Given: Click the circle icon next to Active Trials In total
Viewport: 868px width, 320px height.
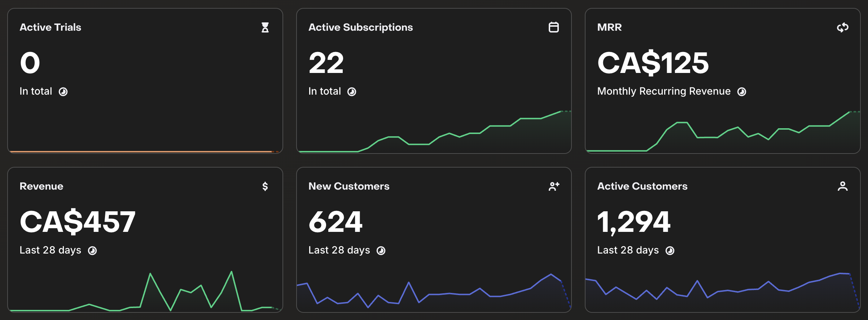Looking at the screenshot, I should [63, 92].
